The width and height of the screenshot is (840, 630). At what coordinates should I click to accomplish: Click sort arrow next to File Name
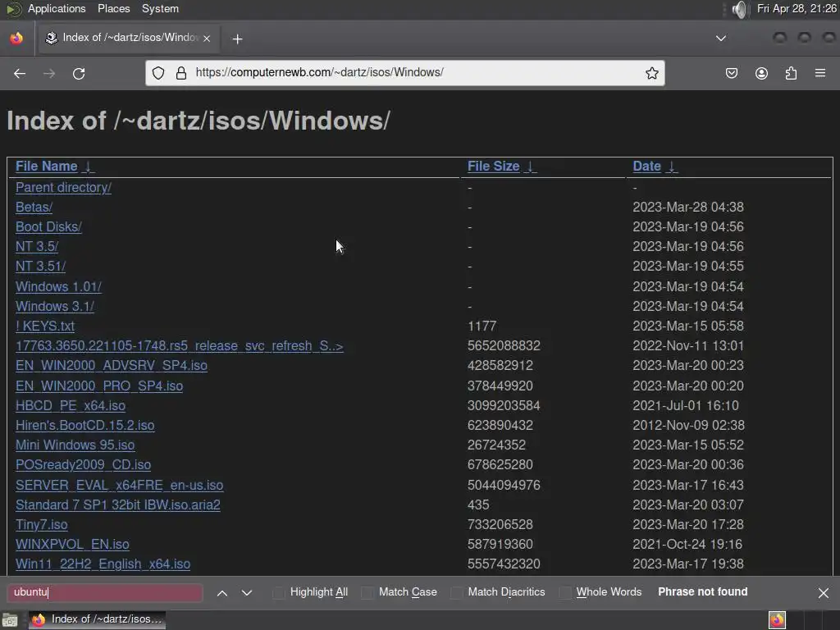(x=89, y=167)
